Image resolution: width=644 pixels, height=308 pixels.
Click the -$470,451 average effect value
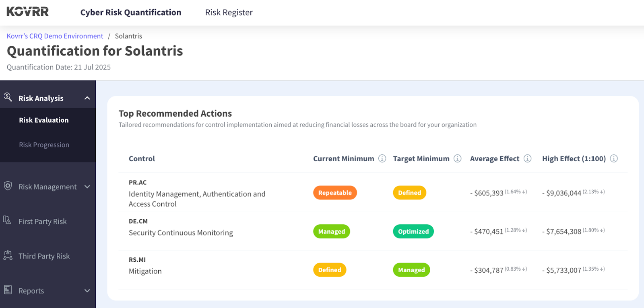point(487,232)
